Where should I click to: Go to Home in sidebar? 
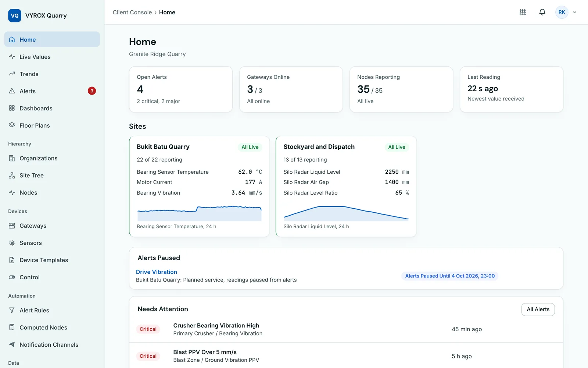[x=52, y=39]
